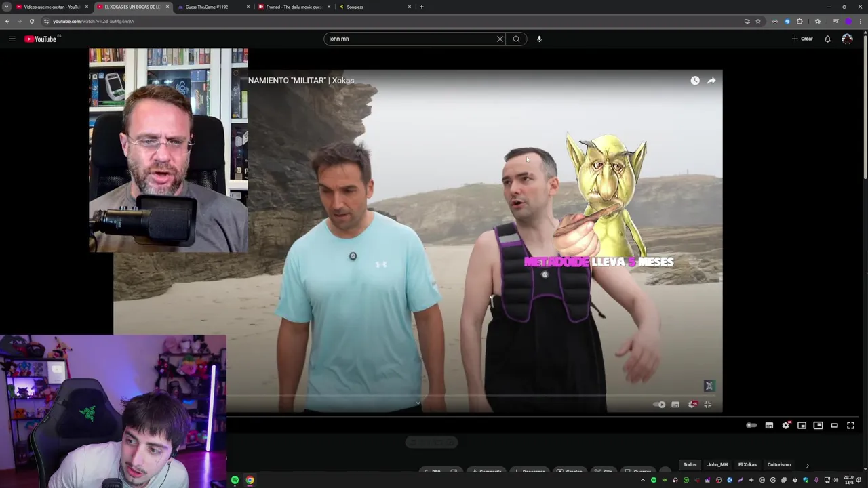Select the "EL XOKAS ES UN BOCAS" tab
The height and width of the screenshot is (488, 868).
tap(132, 7)
